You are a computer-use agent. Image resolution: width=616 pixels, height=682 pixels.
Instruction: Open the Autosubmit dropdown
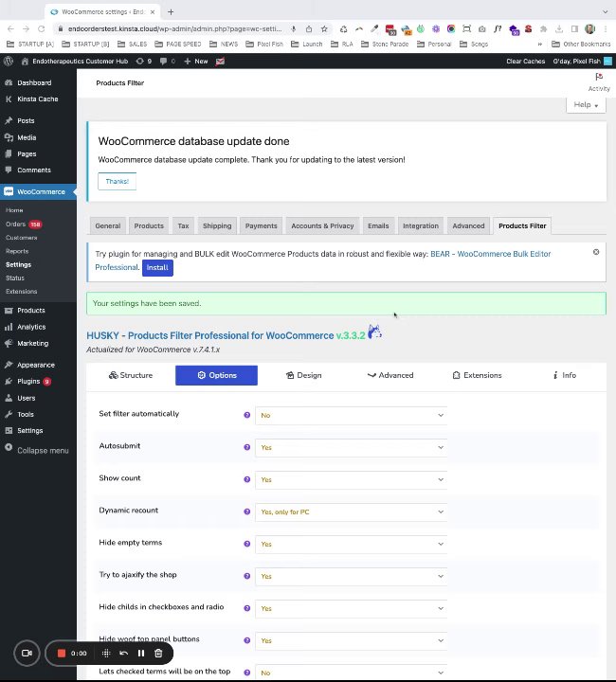tap(351, 447)
